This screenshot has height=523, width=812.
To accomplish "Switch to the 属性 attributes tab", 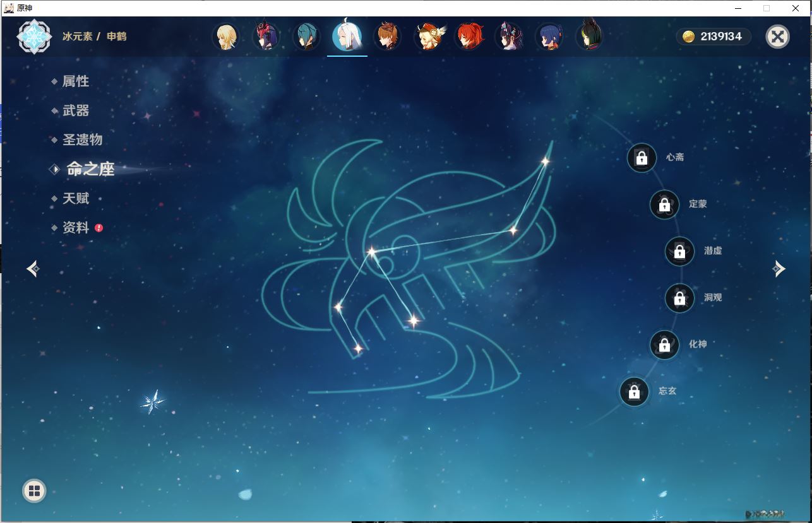I will click(x=75, y=81).
